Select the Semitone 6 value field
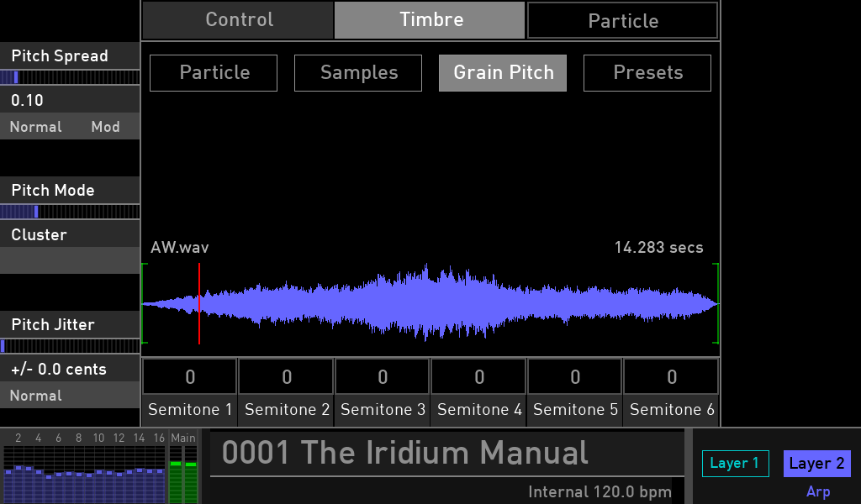This screenshot has height=504, width=861. click(672, 377)
